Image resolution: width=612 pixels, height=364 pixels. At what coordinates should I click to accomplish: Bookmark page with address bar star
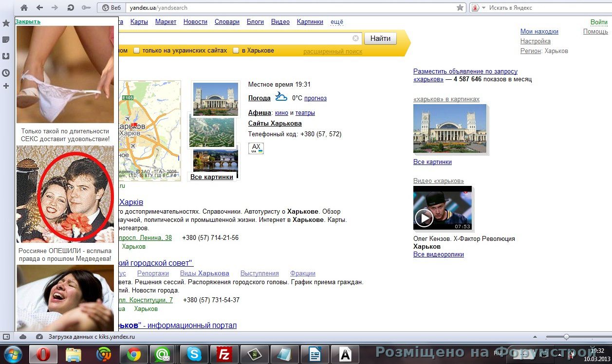coord(460,8)
